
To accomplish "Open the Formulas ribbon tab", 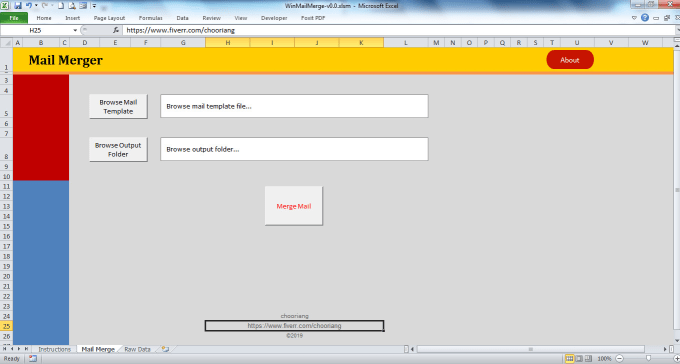I will click(x=150, y=18).
